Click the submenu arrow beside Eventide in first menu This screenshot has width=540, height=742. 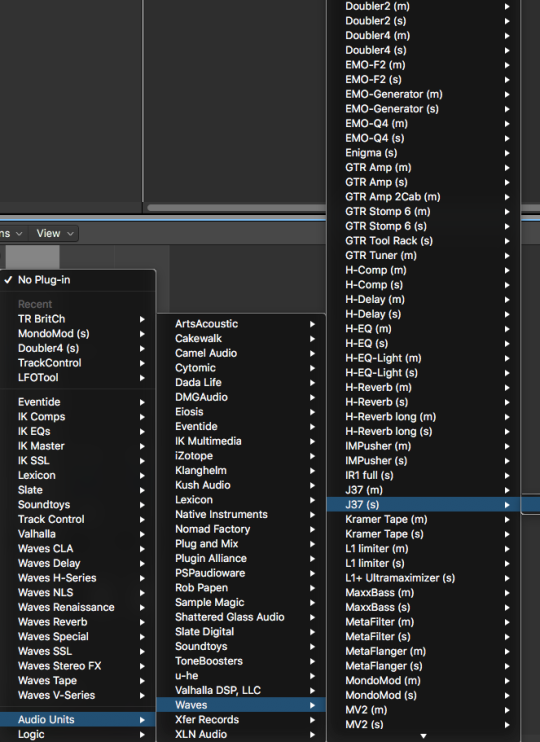pyautogui.click(x=142, y=402)
